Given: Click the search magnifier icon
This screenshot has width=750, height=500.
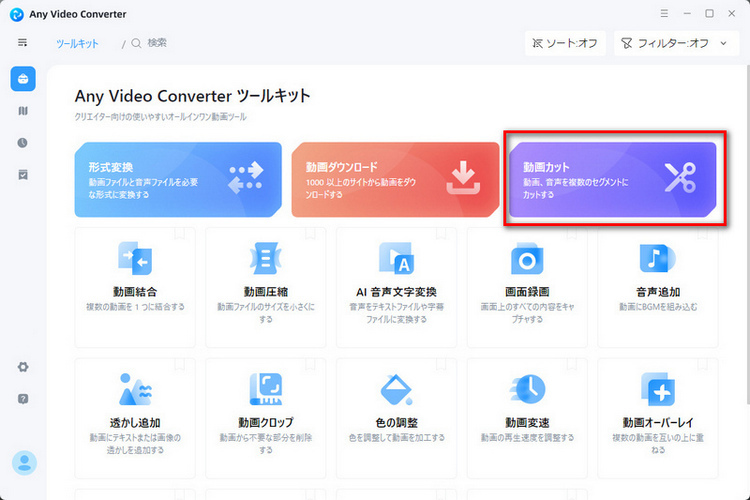Looking at the screenshot, I should pos(136,43).
